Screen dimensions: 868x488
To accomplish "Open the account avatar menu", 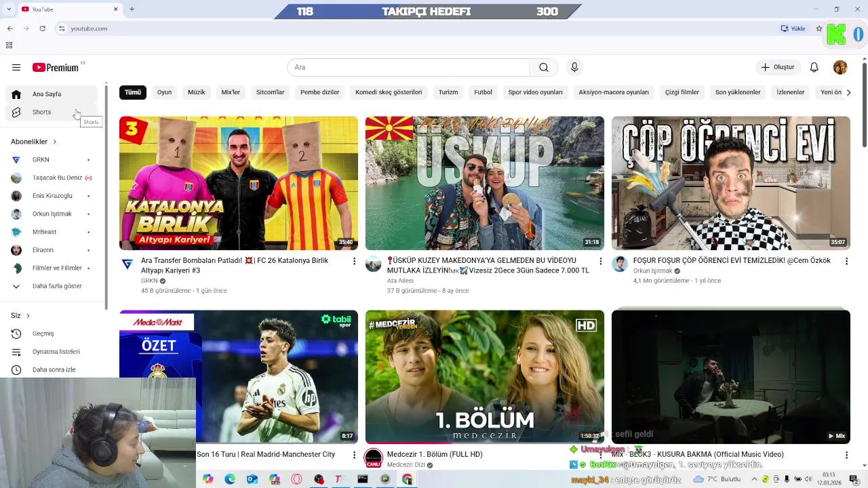I will point(840,67).
